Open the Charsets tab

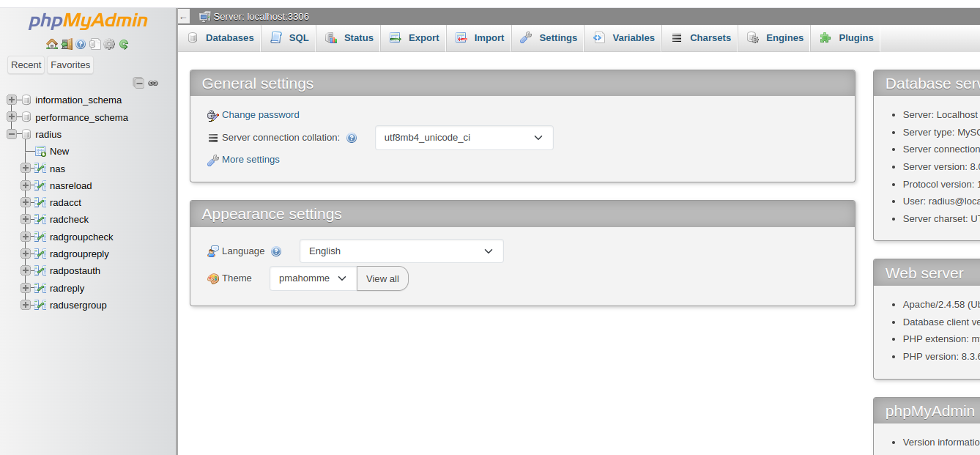click(700, 38)
